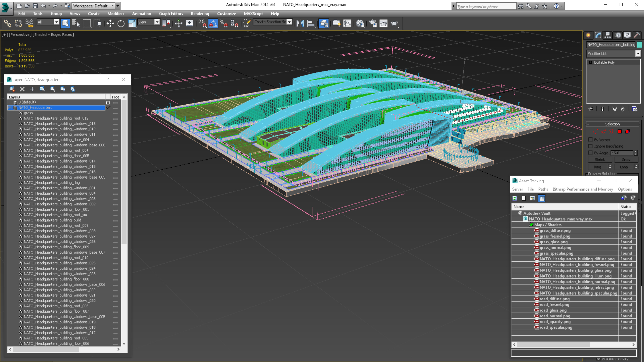
Task: Open Select by Name list
Action: [x=76, y=23]
